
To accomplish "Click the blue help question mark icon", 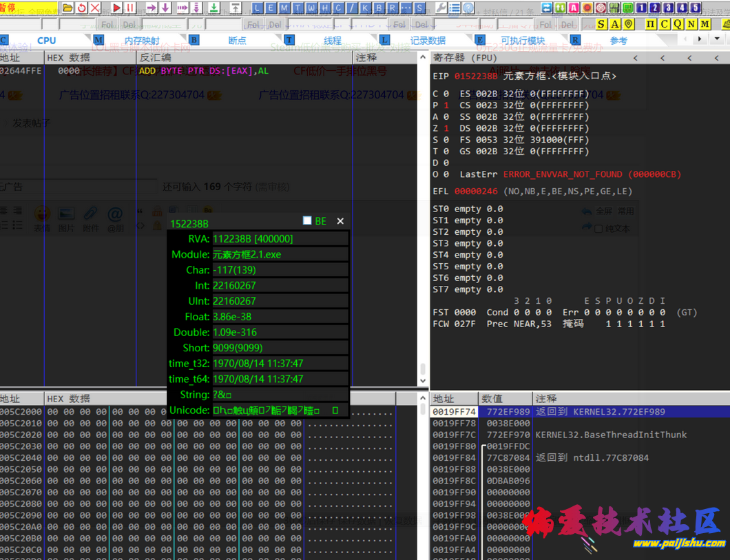I will [x=468, y=8].
